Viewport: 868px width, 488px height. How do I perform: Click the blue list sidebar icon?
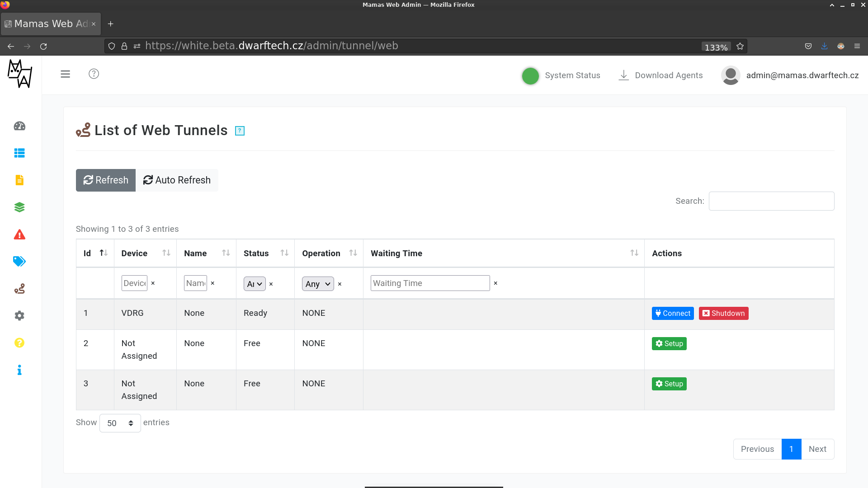[x=19, y=153]
